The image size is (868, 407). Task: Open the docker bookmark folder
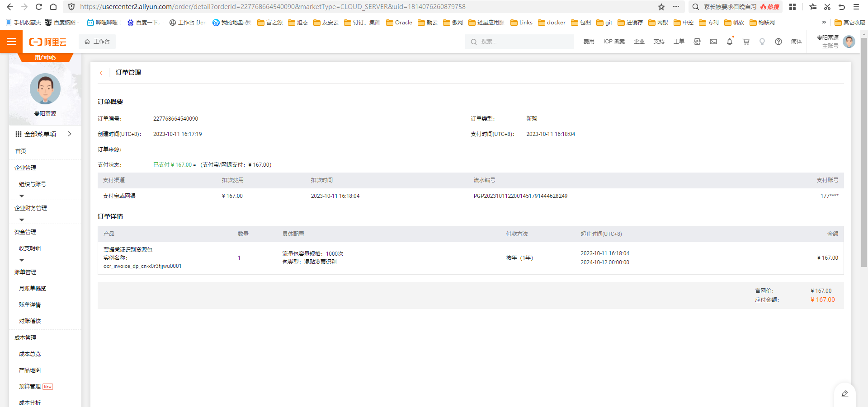click(552, 23)
